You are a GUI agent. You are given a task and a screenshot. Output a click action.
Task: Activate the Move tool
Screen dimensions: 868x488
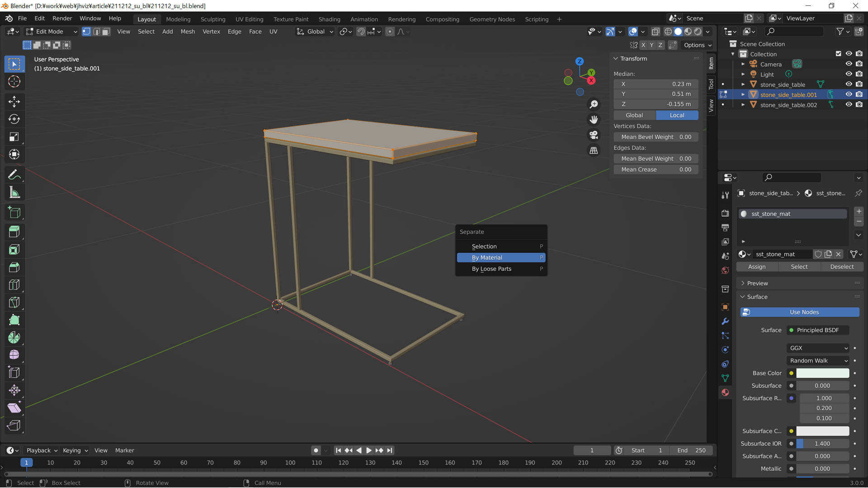click(x=14, y=102)
